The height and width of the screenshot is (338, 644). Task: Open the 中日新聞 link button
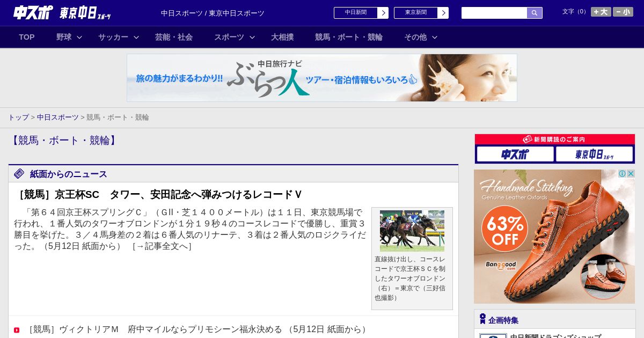tap(356, 13)
